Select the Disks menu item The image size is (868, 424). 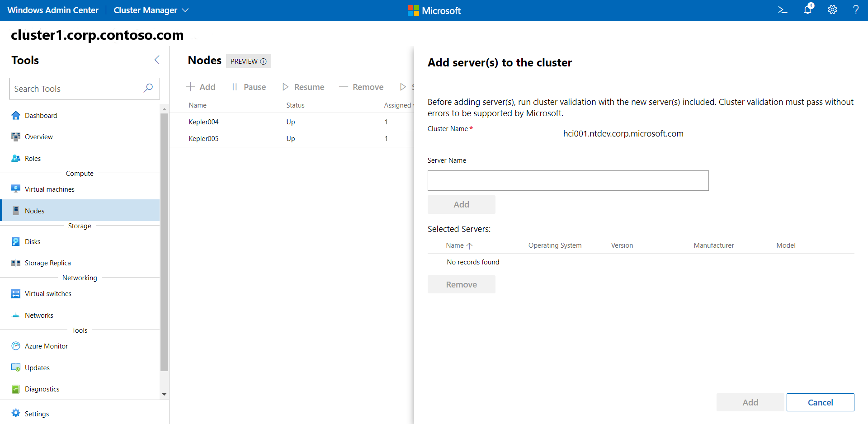[33, 242]
